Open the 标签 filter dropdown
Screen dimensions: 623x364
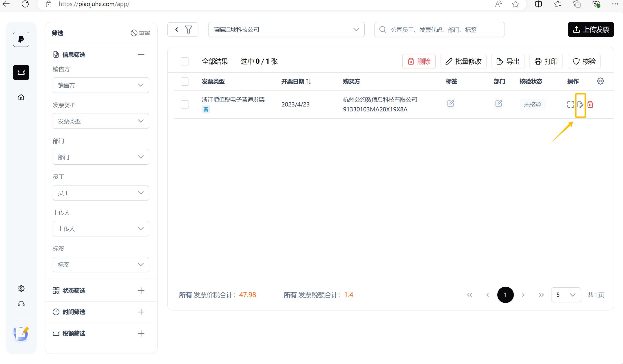101,264
